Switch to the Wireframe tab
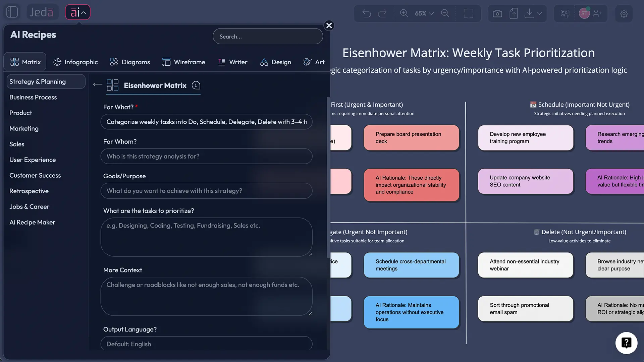Viewport: 644px width, 362px height. pos(183,62)
